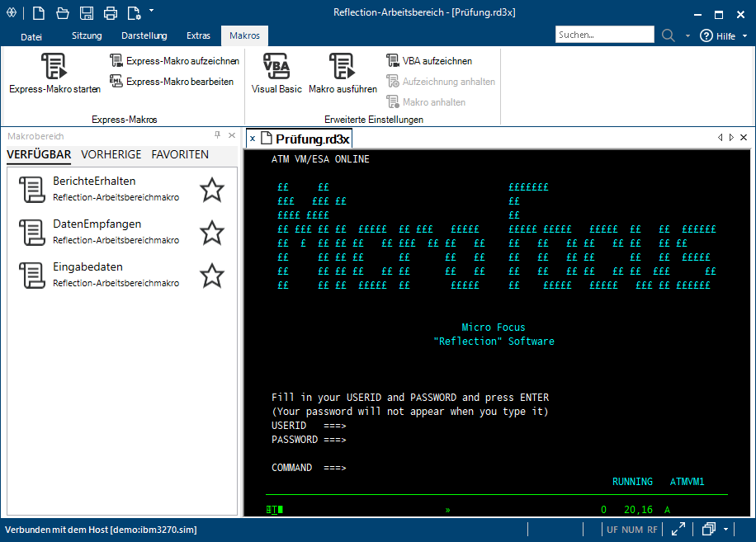
Task: Close the Prüfung.rd3x document tab
Action: point(253,139)
